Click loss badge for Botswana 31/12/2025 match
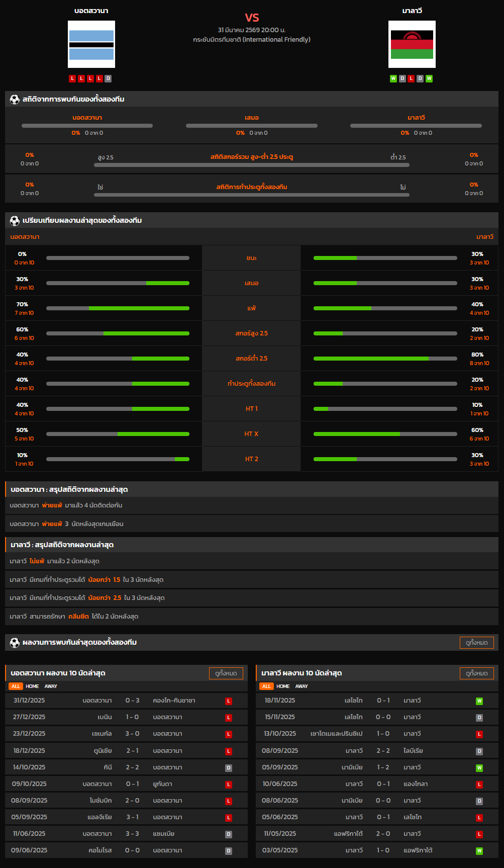 tap(229, 701)
